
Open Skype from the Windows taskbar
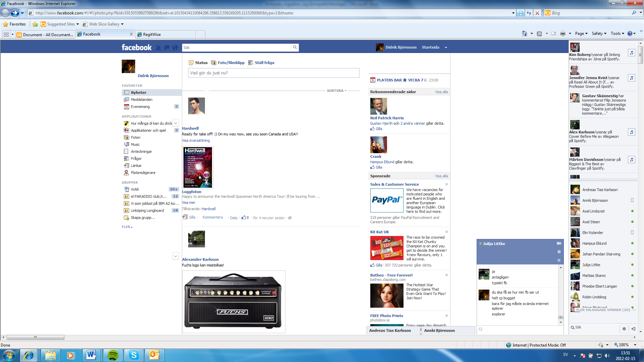click(134, 355)
